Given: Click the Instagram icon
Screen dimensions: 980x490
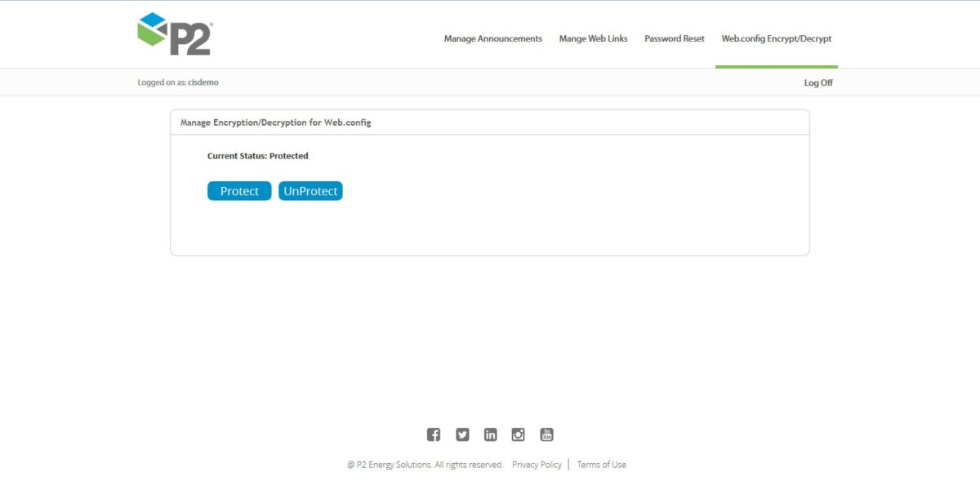Looking at the screenshot, I should pyautogui.click(x=518, y=434).
